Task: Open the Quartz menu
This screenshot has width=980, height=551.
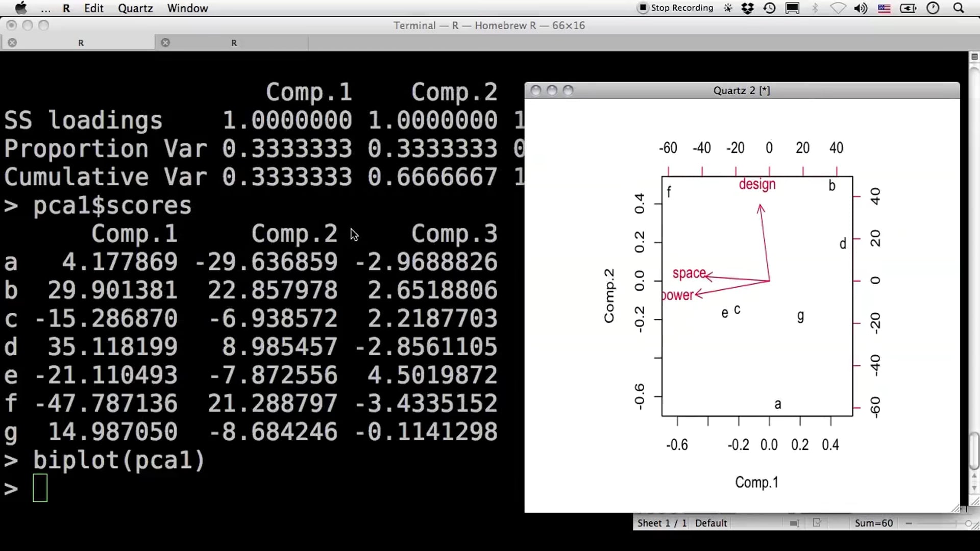Action: [135, 8]
